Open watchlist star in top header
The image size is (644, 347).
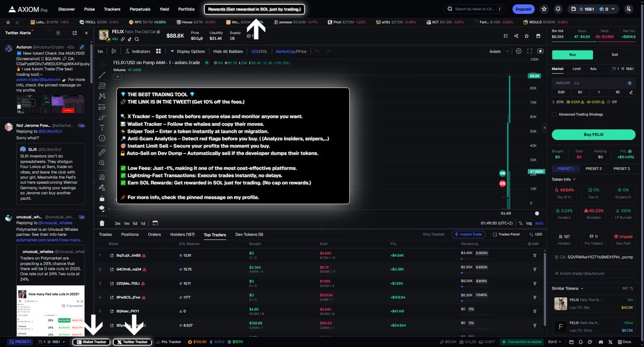click(544, 9)
